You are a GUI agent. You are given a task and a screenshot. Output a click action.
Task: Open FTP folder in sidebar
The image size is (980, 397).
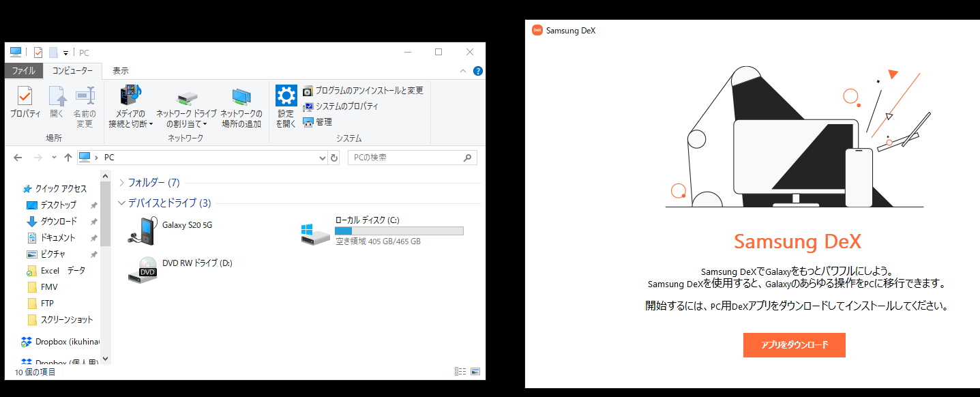pyautogui.click(x=40, y=304)
